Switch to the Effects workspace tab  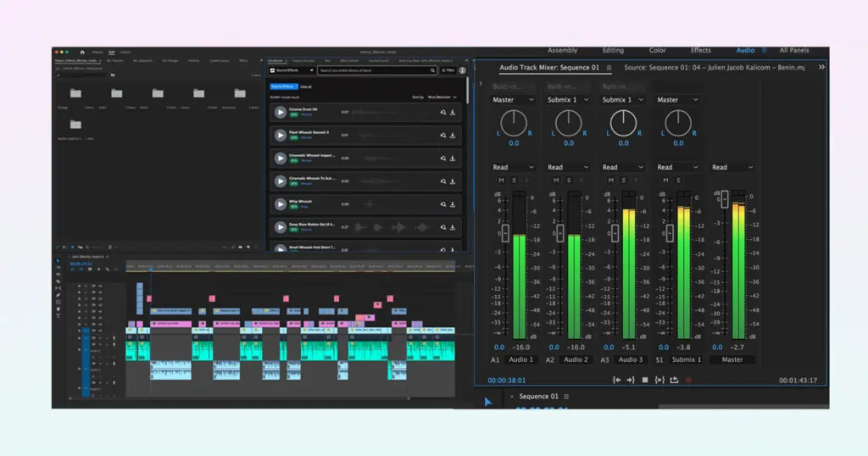coord(701,51)
